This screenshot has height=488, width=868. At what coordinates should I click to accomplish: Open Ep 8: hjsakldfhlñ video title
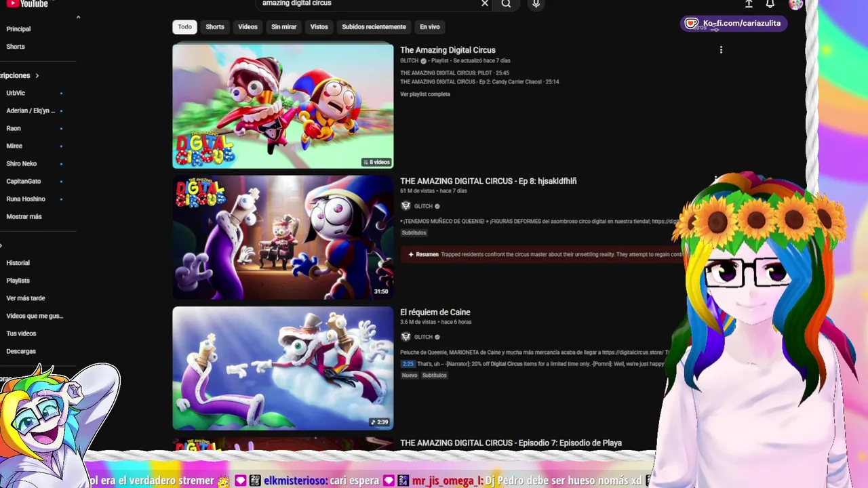(488, 181)
